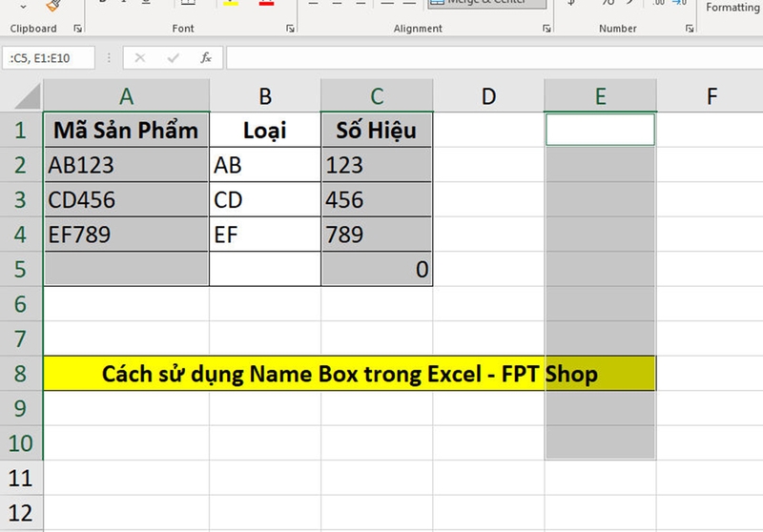Screen dimensions: 763x532
Task: Click the 'Font' group label
Action: (x=183, y=29)
